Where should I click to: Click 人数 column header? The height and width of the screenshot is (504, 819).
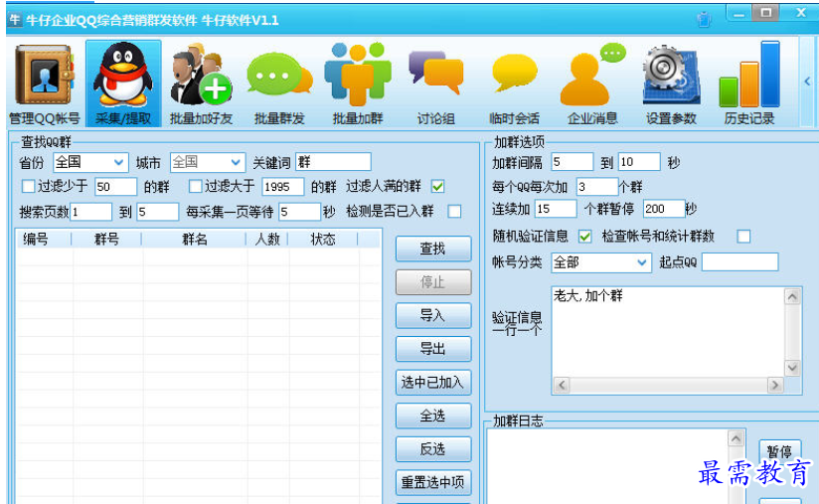[267, 240]
